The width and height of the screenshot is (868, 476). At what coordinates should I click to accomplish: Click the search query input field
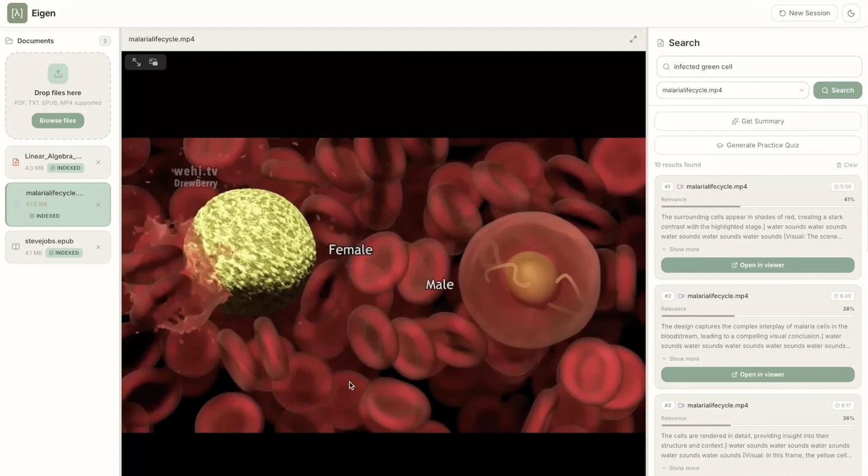pos(759,67)
